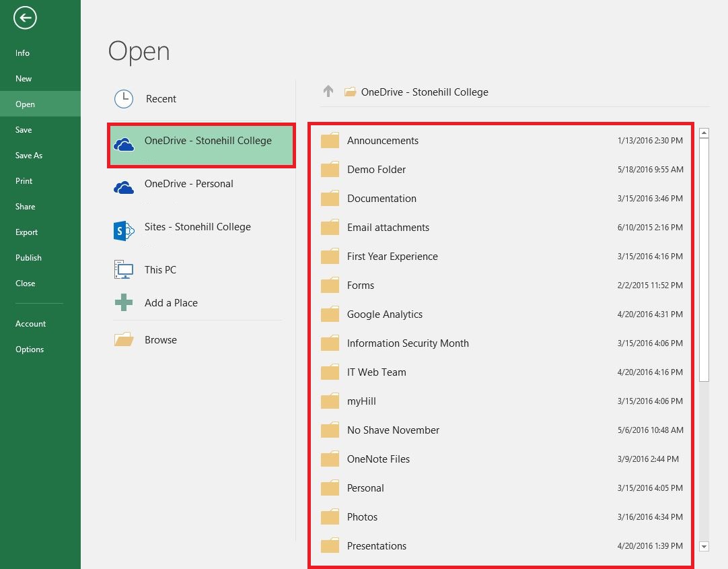Click the Recent clock icon
The height and width of the screenshot is (569, 728).
click(x=124, y=99)
